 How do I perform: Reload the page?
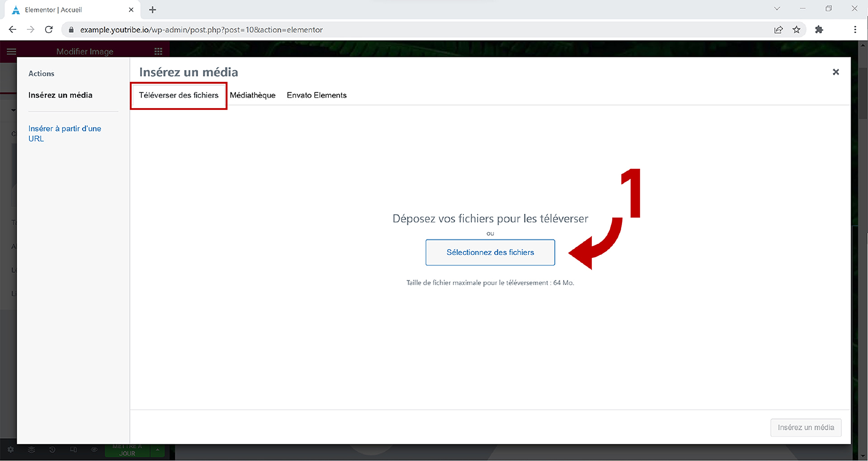[x=49, y=30]
